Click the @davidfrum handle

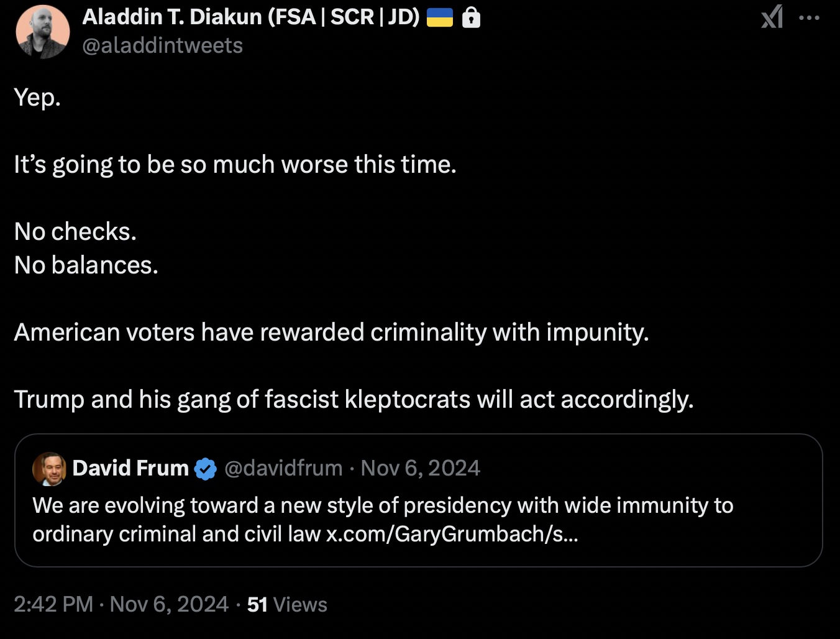click(283, 468)
